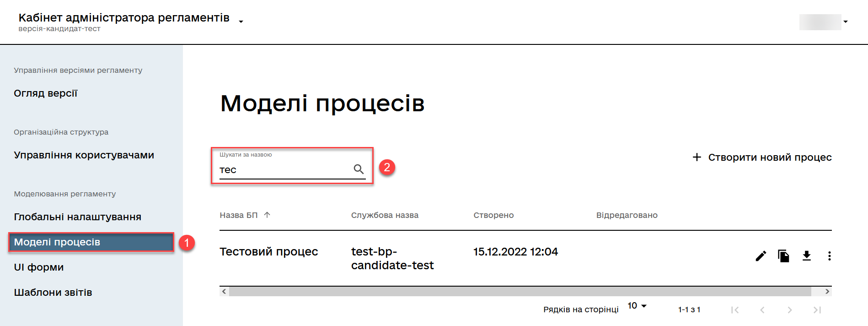Open the three-dot menu for Тестовий процес
Image resolution: width=868 pixels, height=326 pixels.
tap(829, 256)
